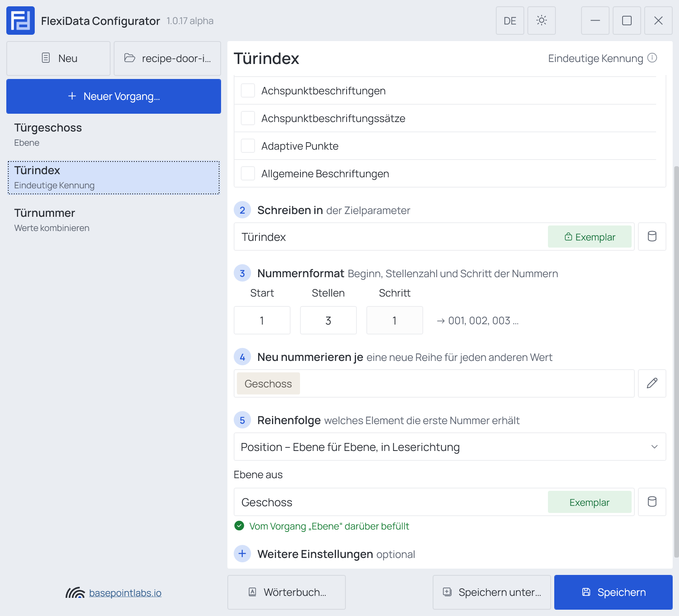This screenshot has width=679, height=616.
Task: Open the basepointlabs.io link
Action: click(125, 593)
